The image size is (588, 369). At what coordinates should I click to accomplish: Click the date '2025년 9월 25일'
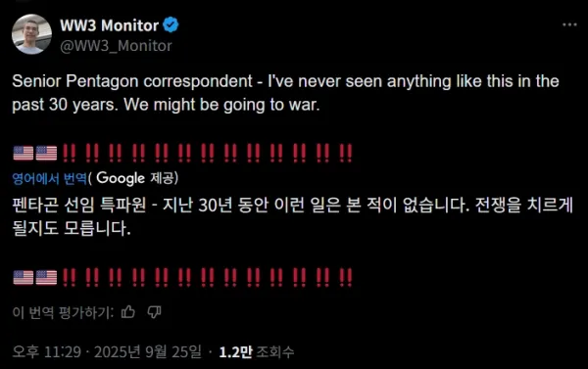(x=148, y=351)
